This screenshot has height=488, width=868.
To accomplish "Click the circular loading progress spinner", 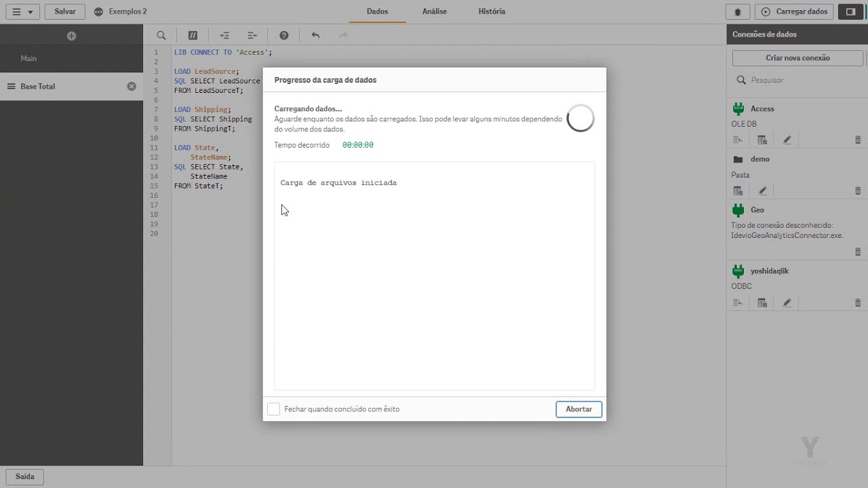I will click(580, 119).
